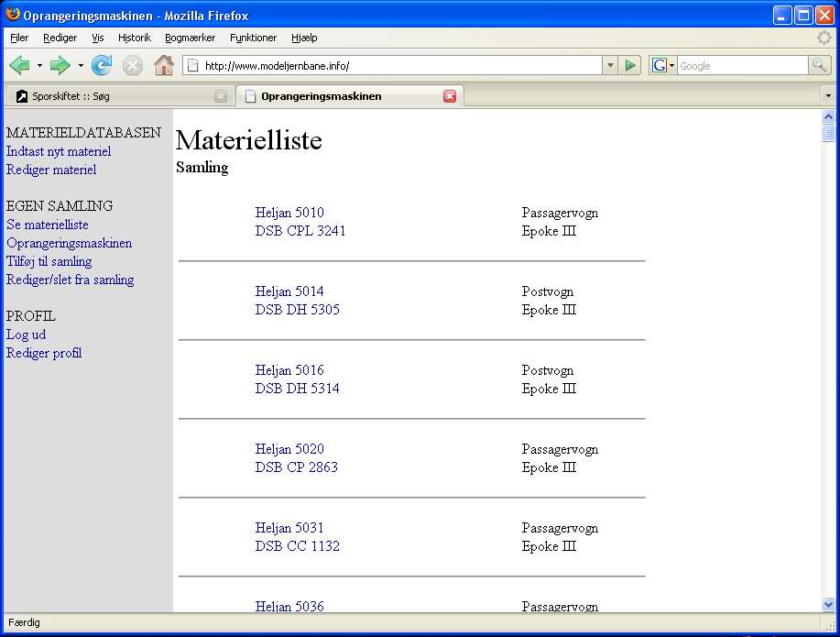Screen dimensions: 840x637
Task: Click the Google search input field
Action: pyautogui.click(x=743, y=66)
